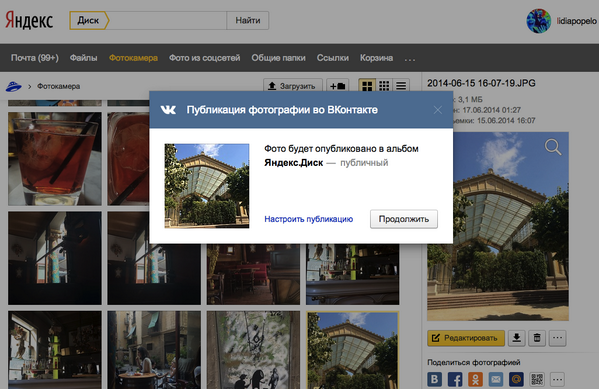Close the VKontakte publication dialog

pyautogui.click(x=438, y=110)
